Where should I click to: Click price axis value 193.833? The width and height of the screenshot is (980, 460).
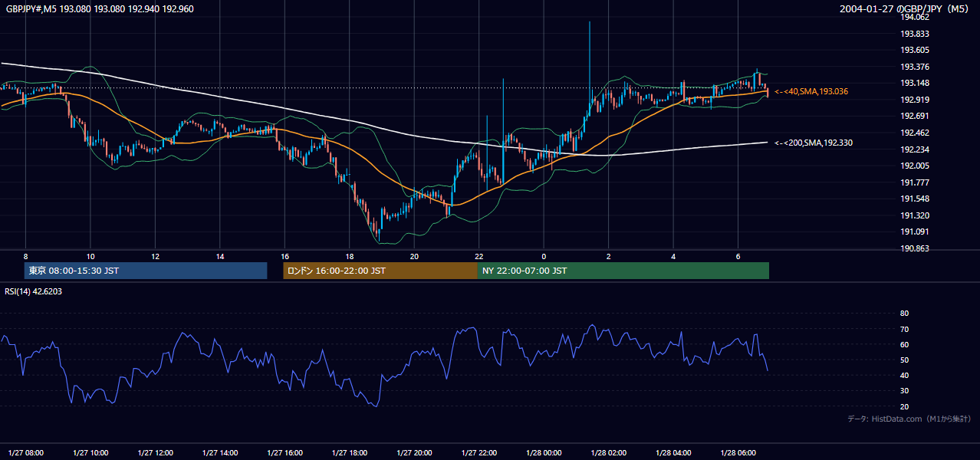click(x=914, y=34)
